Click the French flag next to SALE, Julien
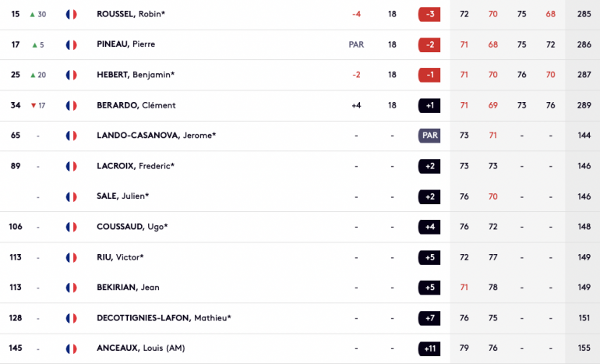This screenshot has height=364, width=600. (71, 196)
